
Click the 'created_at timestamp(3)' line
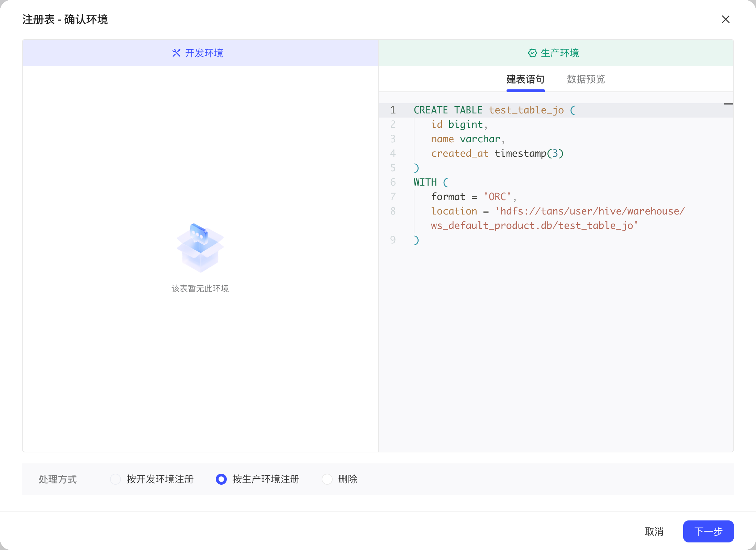(x=498, y=153)
